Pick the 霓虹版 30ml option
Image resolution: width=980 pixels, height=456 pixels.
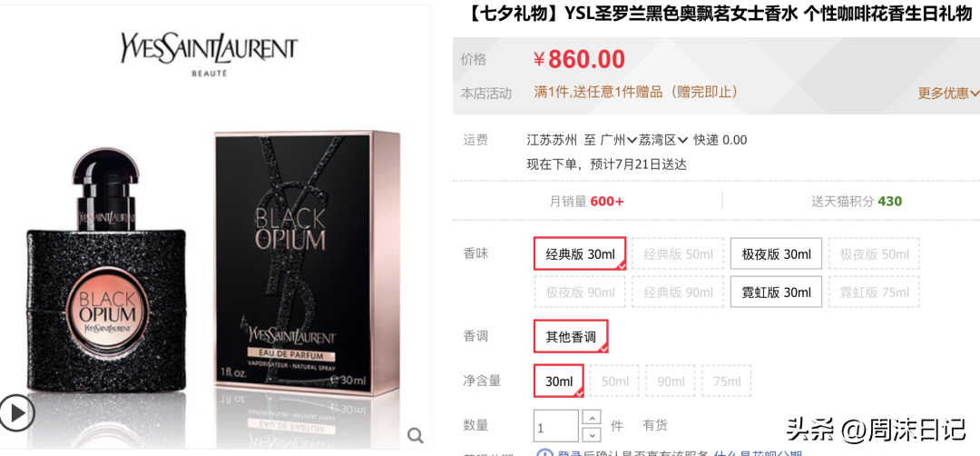776,292
